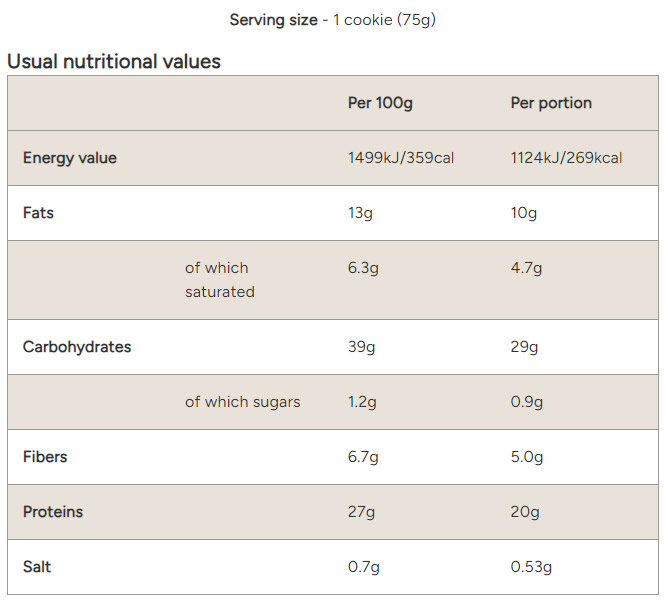
Task: Click the 'of which sugars' label
Action: (x=242, y=402)
